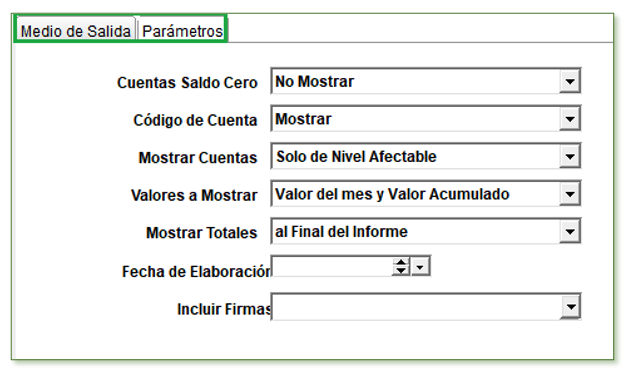Expand the Mostrar Cuentas dropdown arrow

pos(570,157)
